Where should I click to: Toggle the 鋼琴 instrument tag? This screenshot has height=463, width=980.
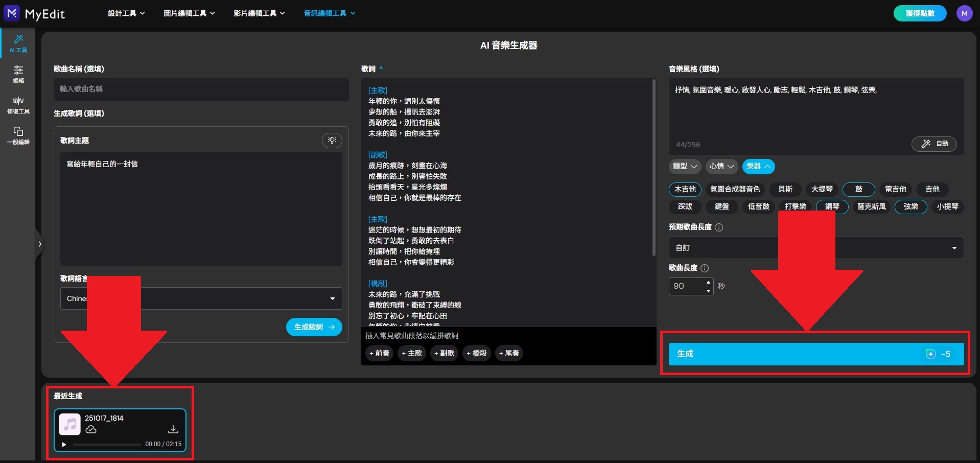[832, 206]
